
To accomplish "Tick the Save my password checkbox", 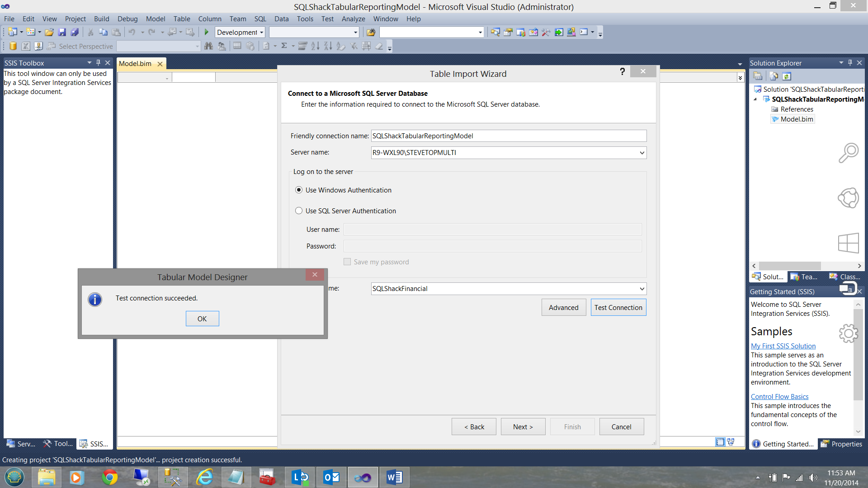I will (347, 262).
